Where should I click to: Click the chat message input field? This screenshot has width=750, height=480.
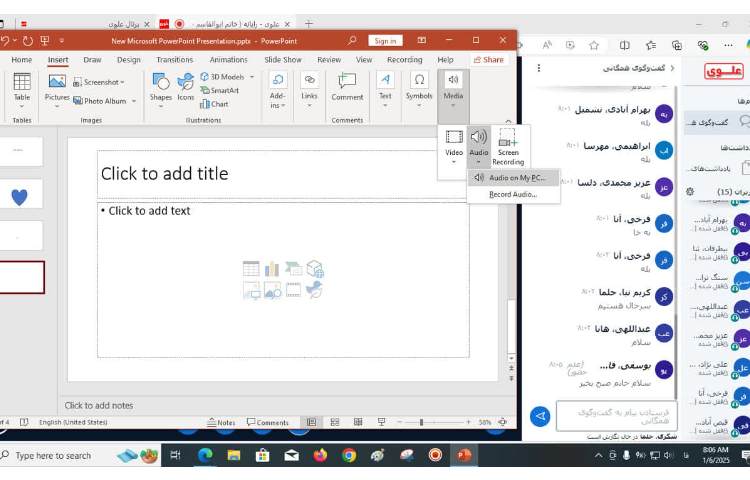coord(616,416)
